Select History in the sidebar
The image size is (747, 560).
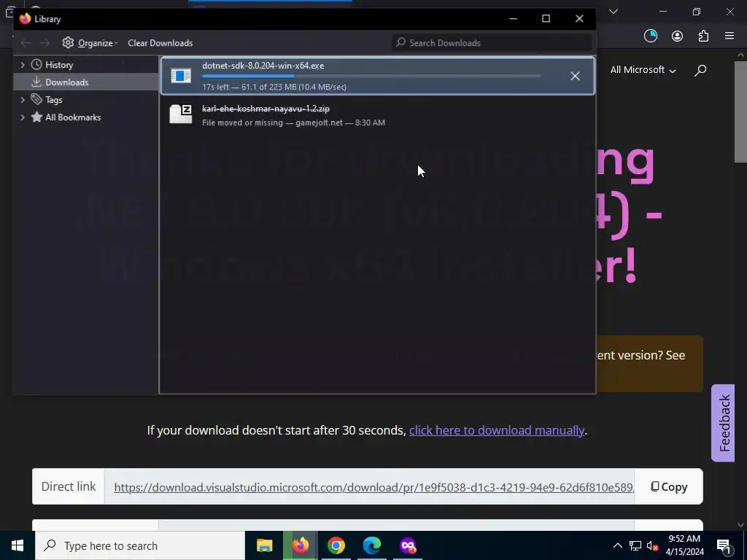click(x=59, y=65)
